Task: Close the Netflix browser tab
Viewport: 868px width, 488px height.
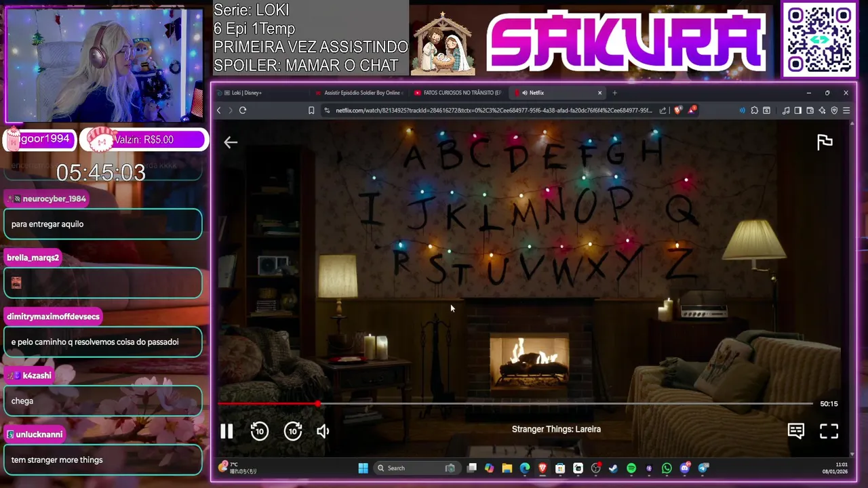Action: 599,93
